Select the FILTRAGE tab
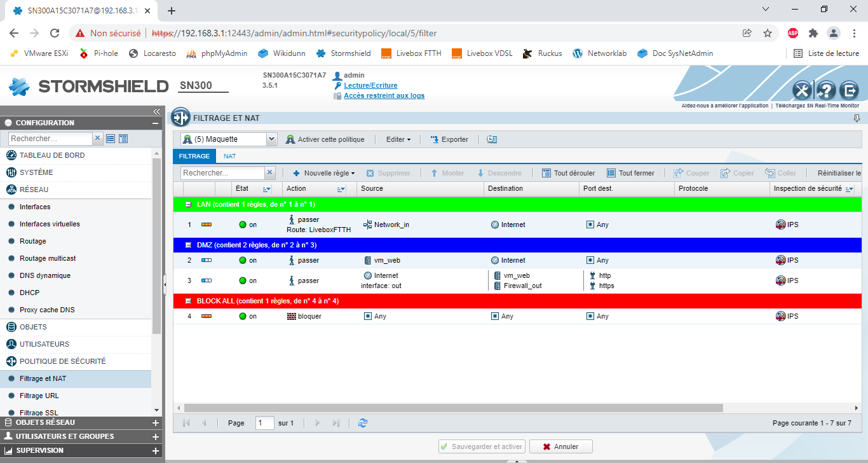Image resolution: width=868 pixels, height=463 pixels. point(194,156)
